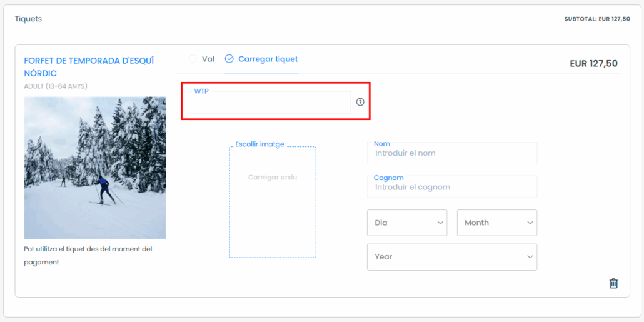Image resolution: width=644 pixels, height=322 pixels.
Task: Click the chevron arrow in the Dia selector
Action: point(440,223)
